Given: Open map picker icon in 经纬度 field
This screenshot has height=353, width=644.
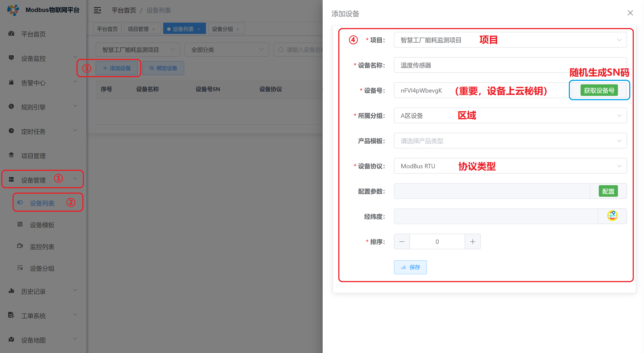Looking at the screenshot, I should point(612,216).
